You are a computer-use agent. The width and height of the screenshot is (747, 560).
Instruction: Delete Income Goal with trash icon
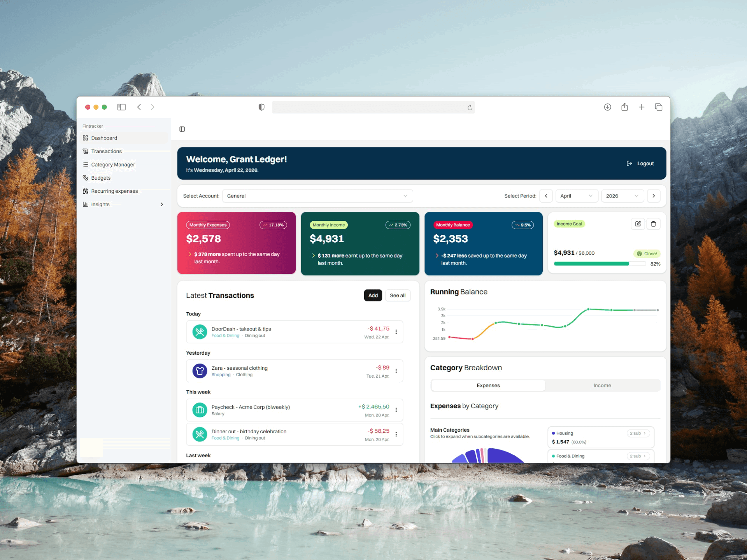[653, 224]
